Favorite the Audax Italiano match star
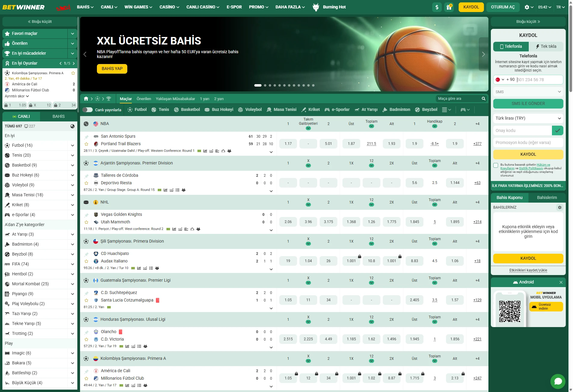 pyautogui.click(x=86, y=261)
